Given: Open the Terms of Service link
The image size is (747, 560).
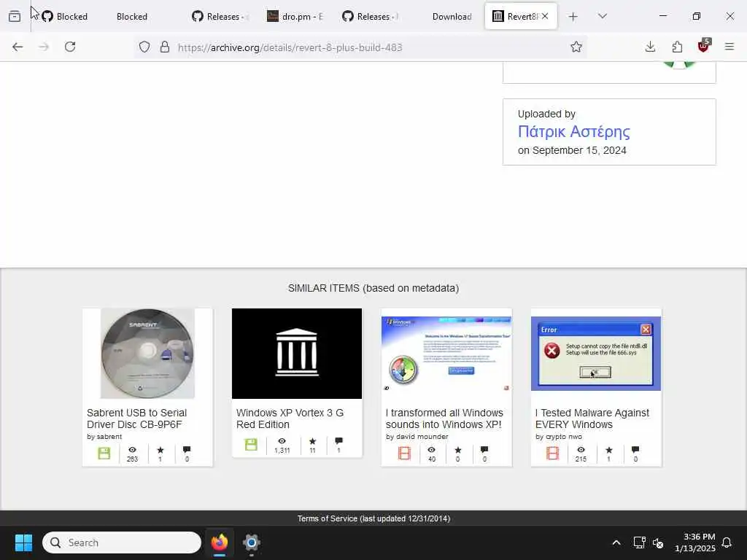Looking at the screenshot, I should click(x=373, y=518).
